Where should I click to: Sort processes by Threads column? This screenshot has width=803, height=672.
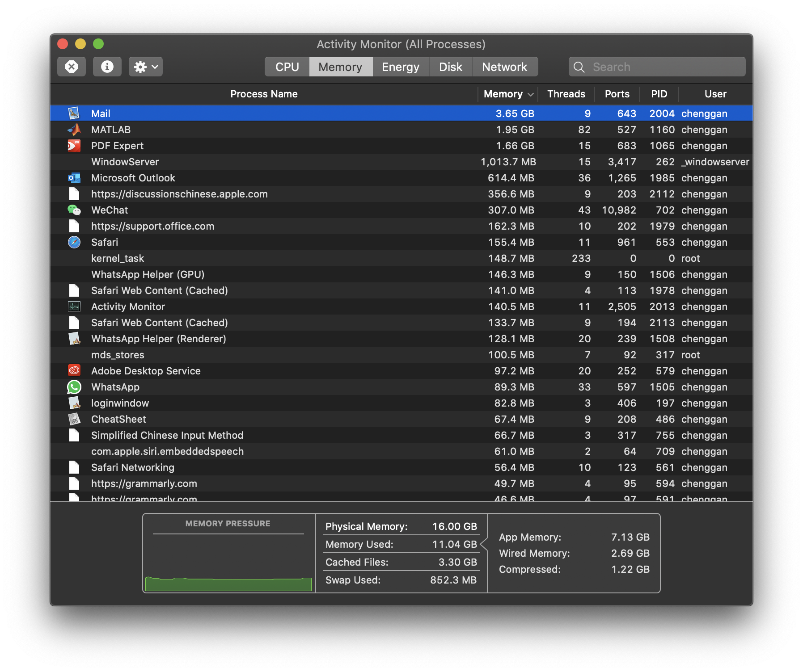[566, 94]
